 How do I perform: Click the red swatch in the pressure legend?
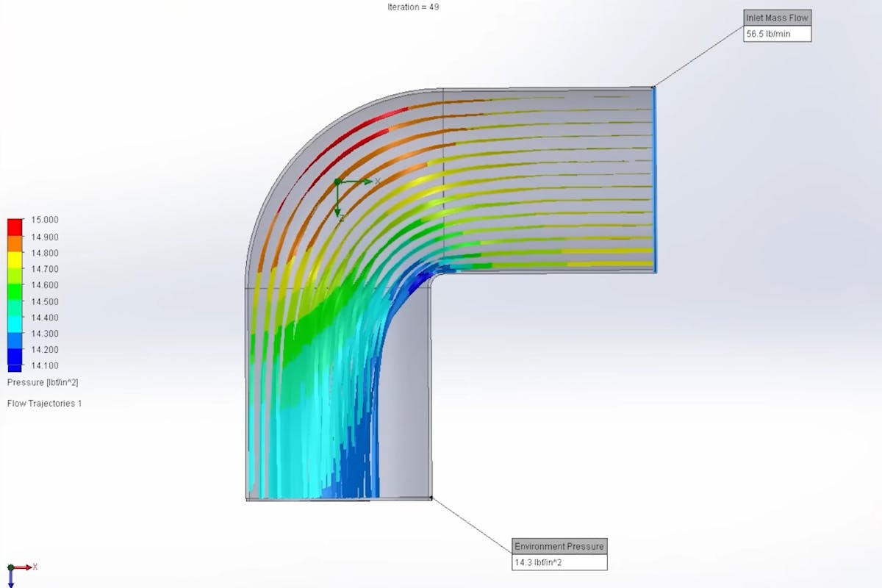(x=14, y=225)
